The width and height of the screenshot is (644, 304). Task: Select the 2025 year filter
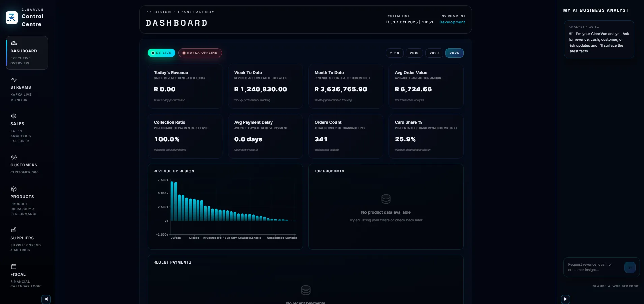(454, 53)
